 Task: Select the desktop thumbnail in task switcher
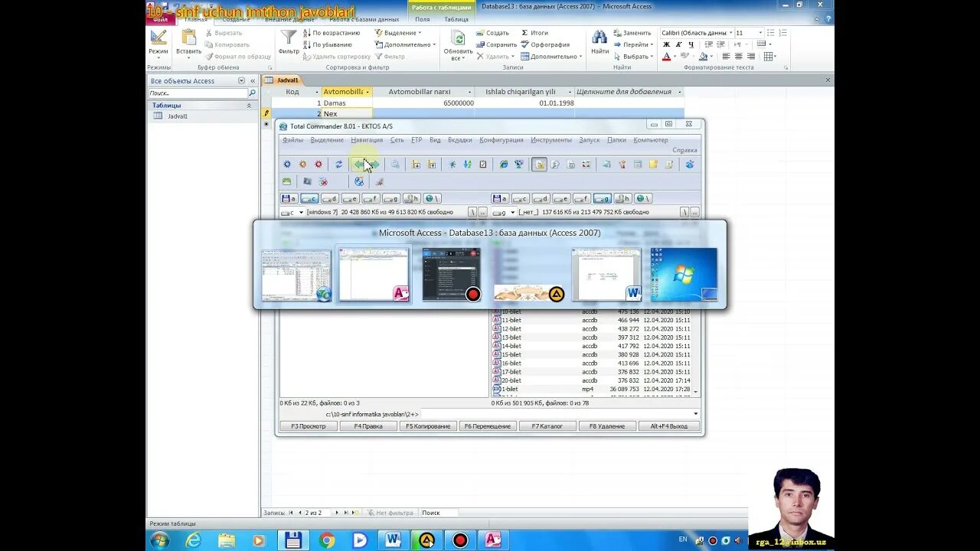pyautogui.click(x=684, y=274)
